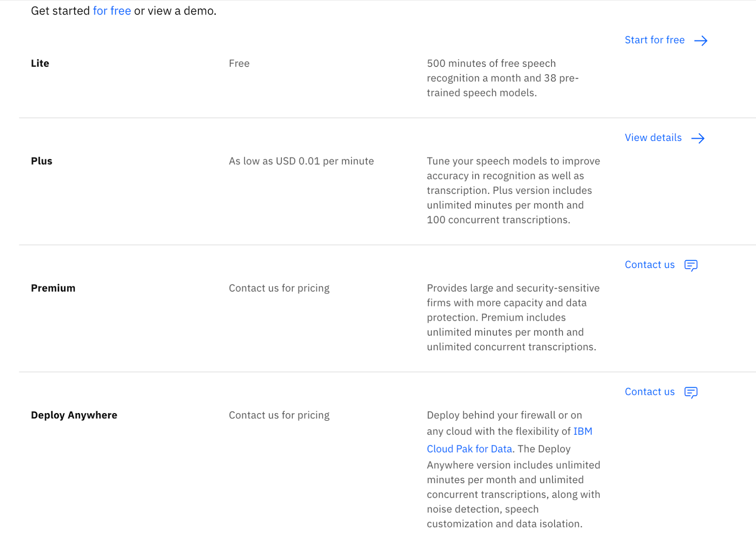The image size is (756, 543).
Task: Select the Premium plan name
Action: click(53, 288)
